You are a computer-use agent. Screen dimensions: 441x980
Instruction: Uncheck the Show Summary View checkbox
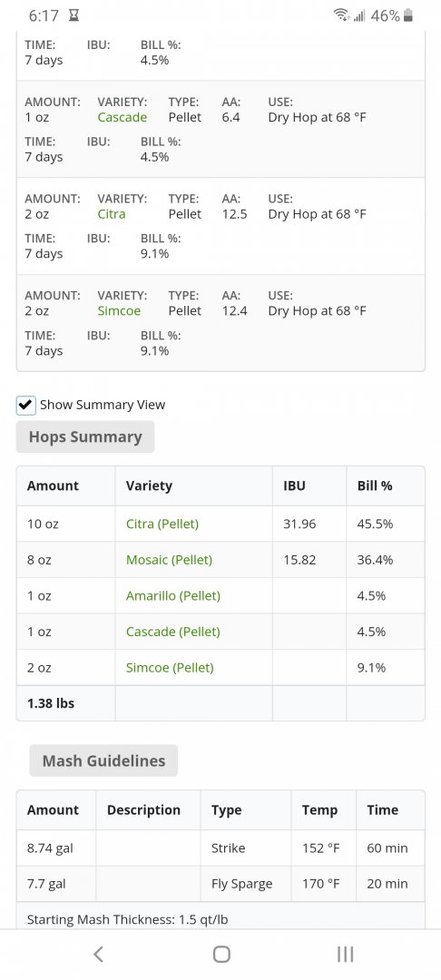pyautogui.click(x=25, y=405)
